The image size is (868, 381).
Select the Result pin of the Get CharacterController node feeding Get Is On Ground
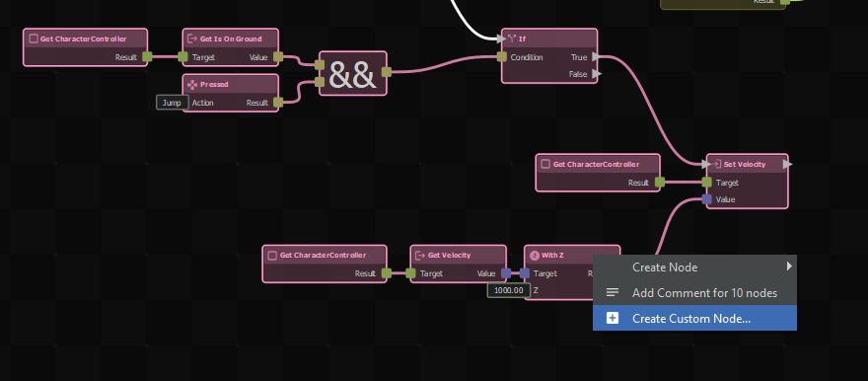147,56
